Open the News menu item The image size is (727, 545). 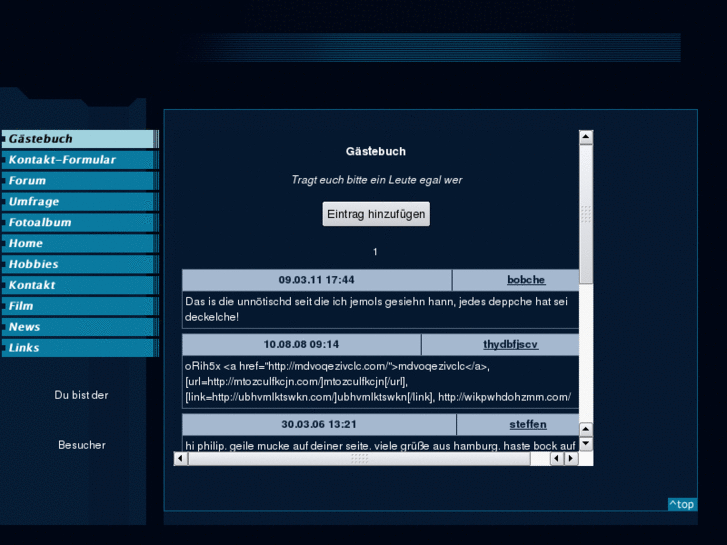[x=80, y=327]
